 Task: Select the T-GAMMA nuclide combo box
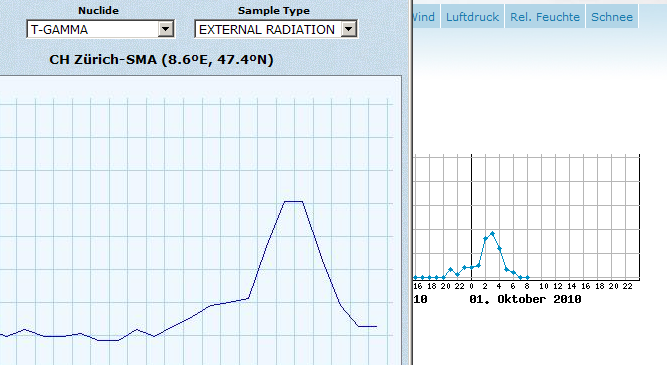pos(100,29)
